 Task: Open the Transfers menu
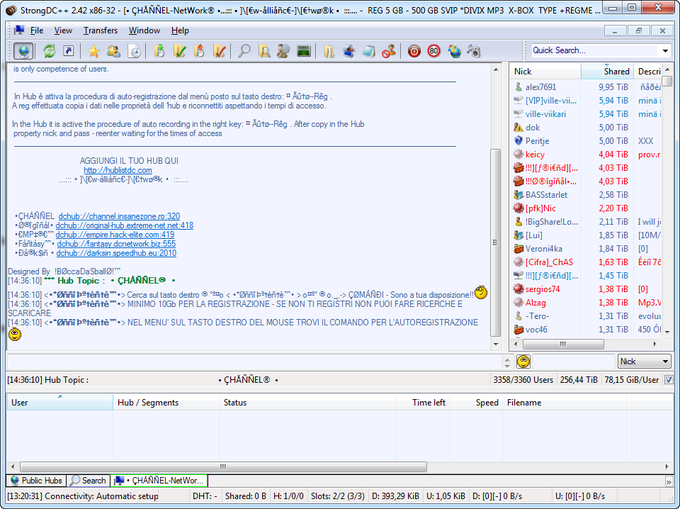pyautogui.click(x=100, y=30)
